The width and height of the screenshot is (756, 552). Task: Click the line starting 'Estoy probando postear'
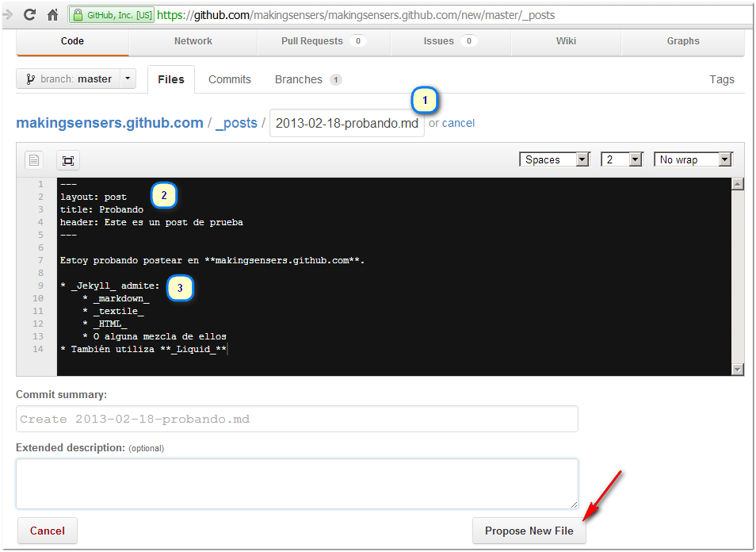tap(212, 261)
